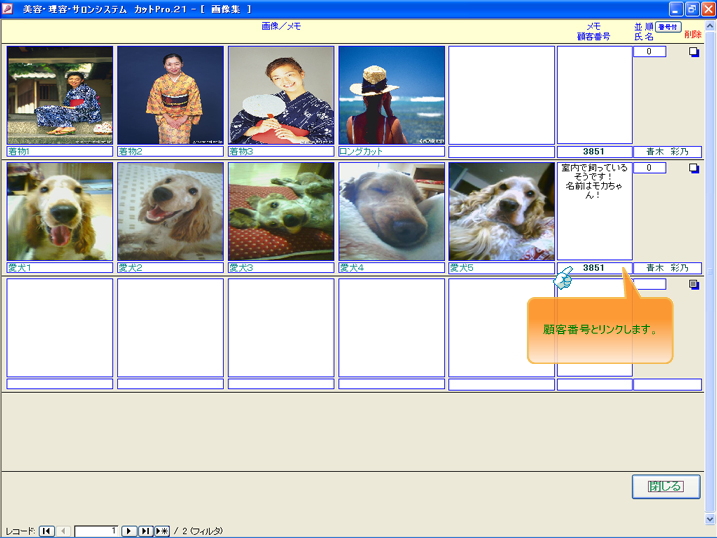
Task: Edit caption field 着物3
Action: tap(281, 151)
